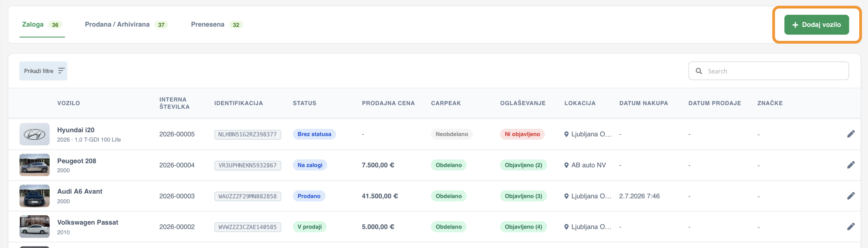Open the Zaloga tab
Image resolution: width=868 pixels, height=248 pixels.
[42, 25]
